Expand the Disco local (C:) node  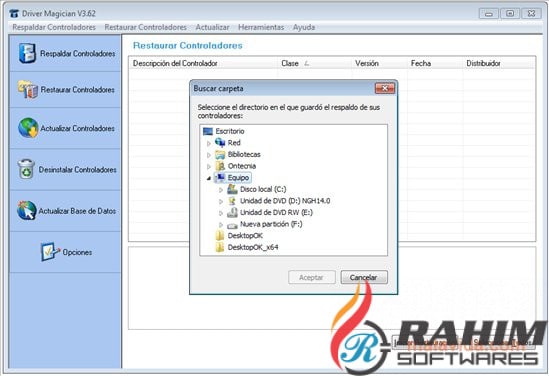point(221,190)
